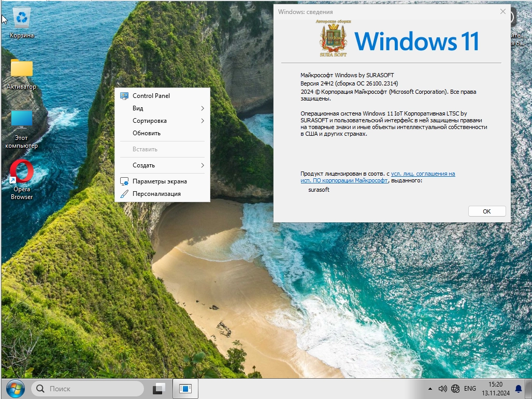Screen dimensions: 532x399
Task: Open the volume speaker tray icon
Action: point(442,389)
